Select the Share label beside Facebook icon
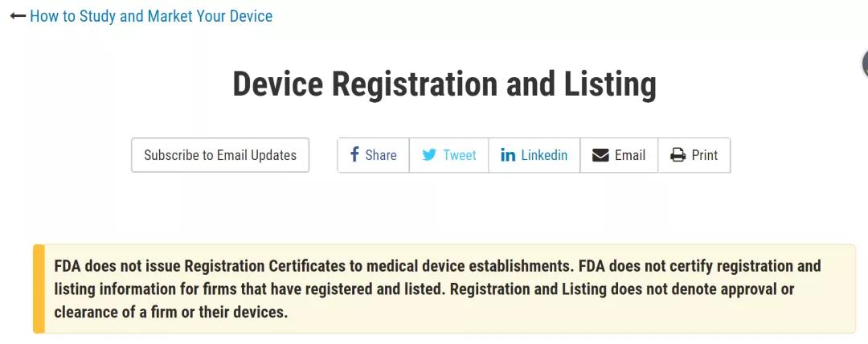Image resolution: width=868 pixels, height=344 pixels. click(381, 155)
